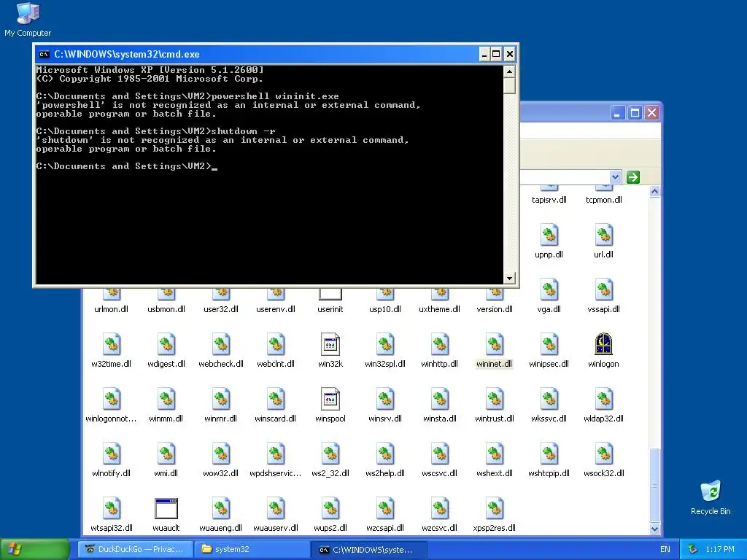Click the wlnotify.dll file name

(112, 472)
